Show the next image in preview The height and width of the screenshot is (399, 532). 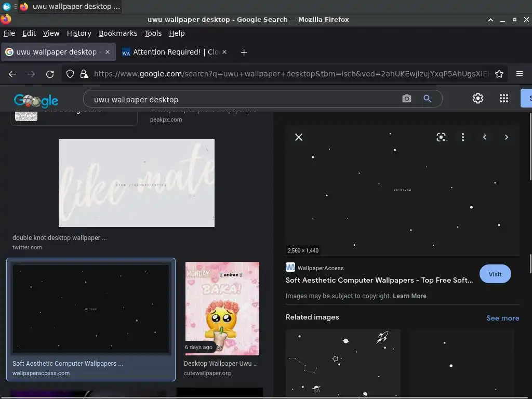click(506, 137)
